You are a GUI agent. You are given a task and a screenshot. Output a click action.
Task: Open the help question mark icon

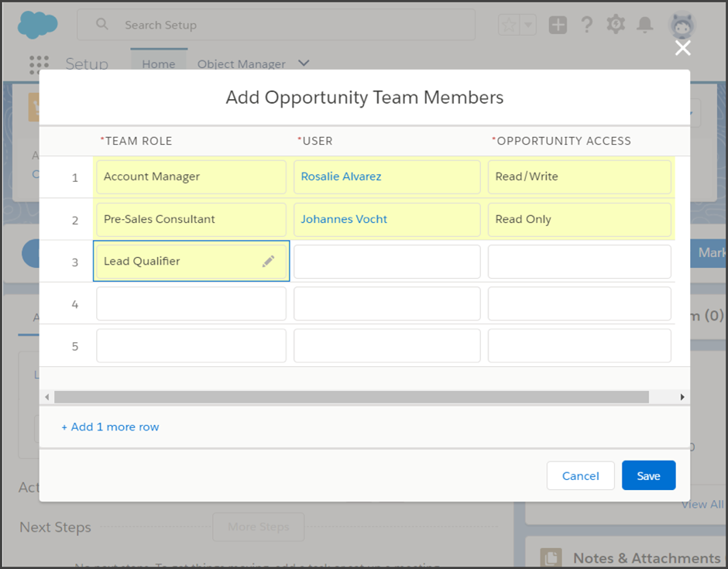point(587,25)
